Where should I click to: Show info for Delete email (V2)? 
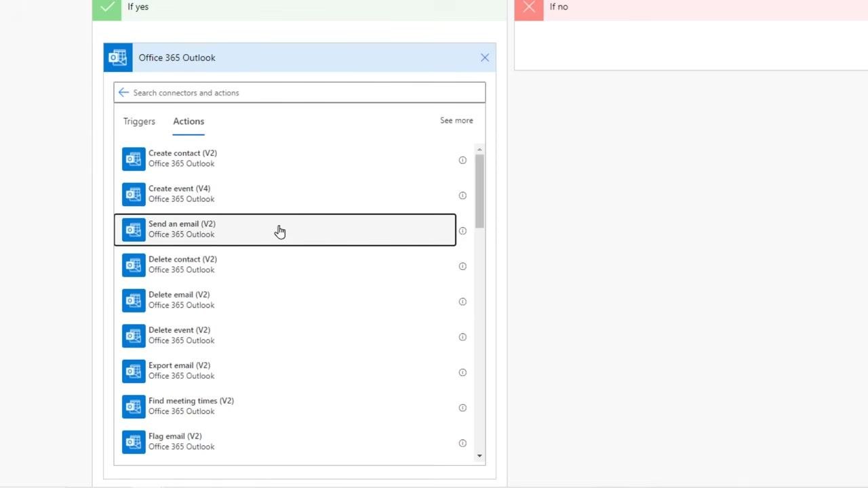(462, 302)
